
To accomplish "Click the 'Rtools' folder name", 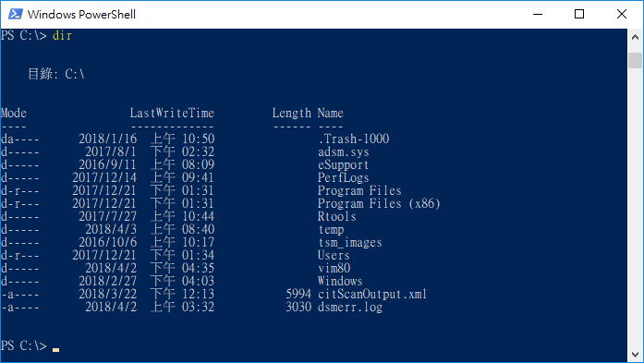I will [337, 216].
